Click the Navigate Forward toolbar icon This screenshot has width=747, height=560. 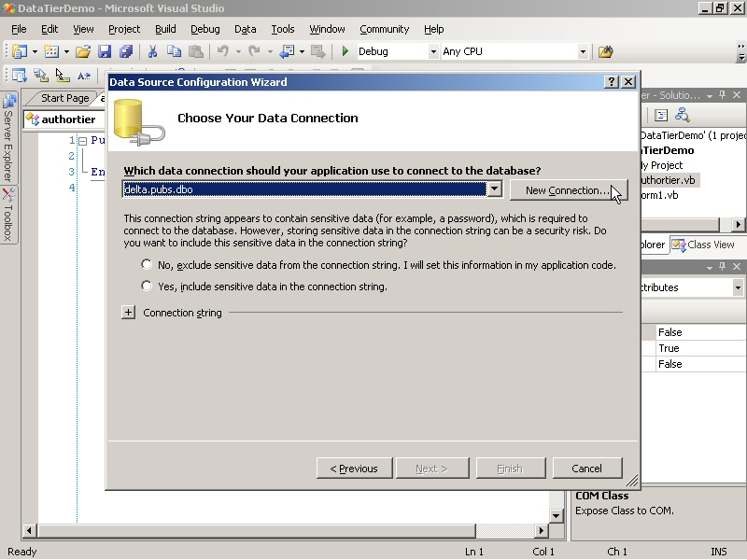pos(317,51)
